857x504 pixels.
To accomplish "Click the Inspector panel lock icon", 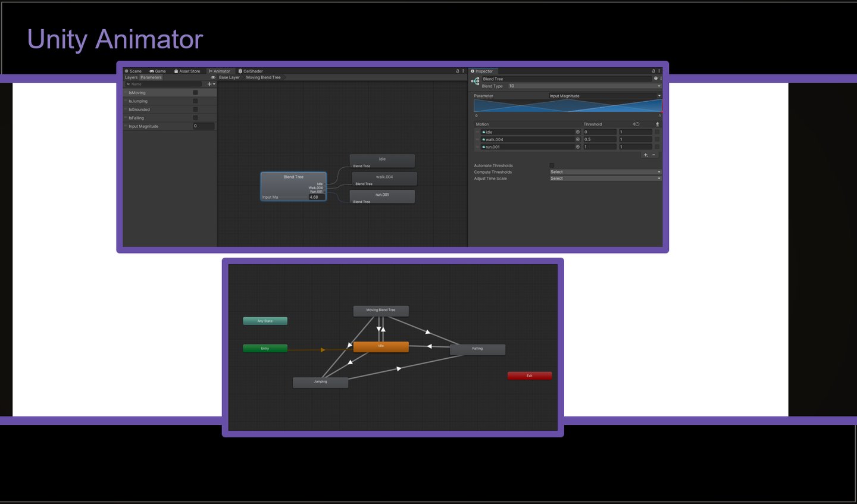I will pos(653,71).
